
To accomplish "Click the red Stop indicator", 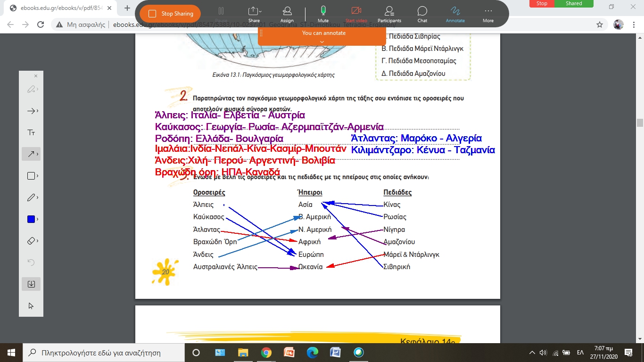I will (x=542, y=3).
